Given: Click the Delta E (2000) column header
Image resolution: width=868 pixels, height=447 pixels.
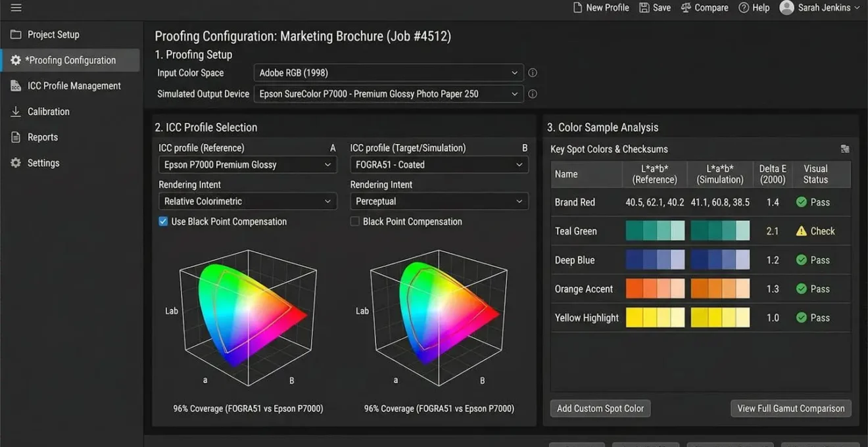Looking at the screenshot, I should click(x=773, y=174).
